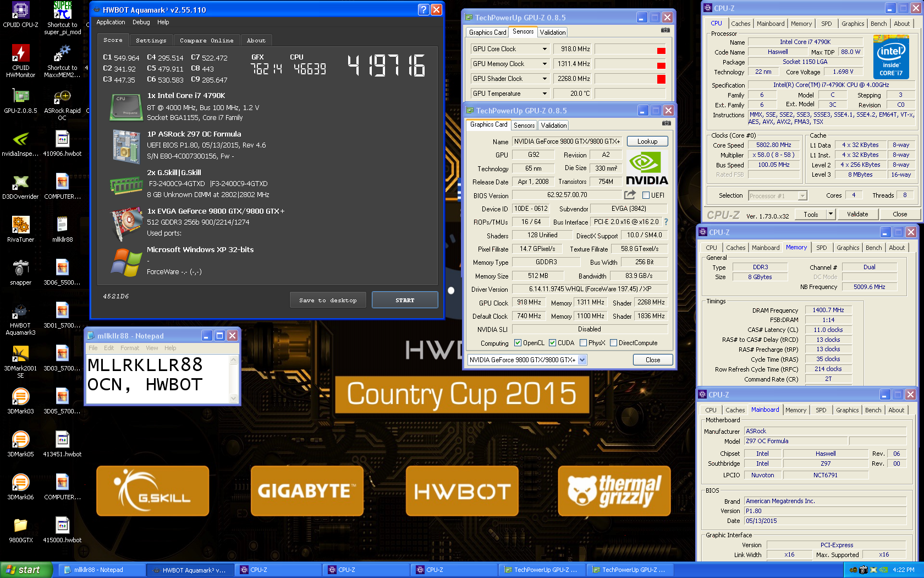Image resolution: width=924 pixels, height=578 pixels.
Task: Switch to HWBOT Aquamark taskbar button
Action: click(x=190, y=570)
